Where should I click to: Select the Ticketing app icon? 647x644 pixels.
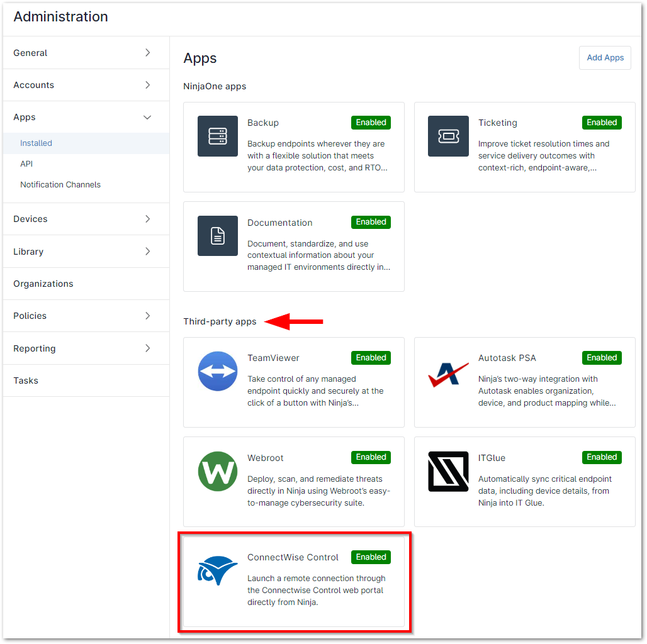coord(448,136)
